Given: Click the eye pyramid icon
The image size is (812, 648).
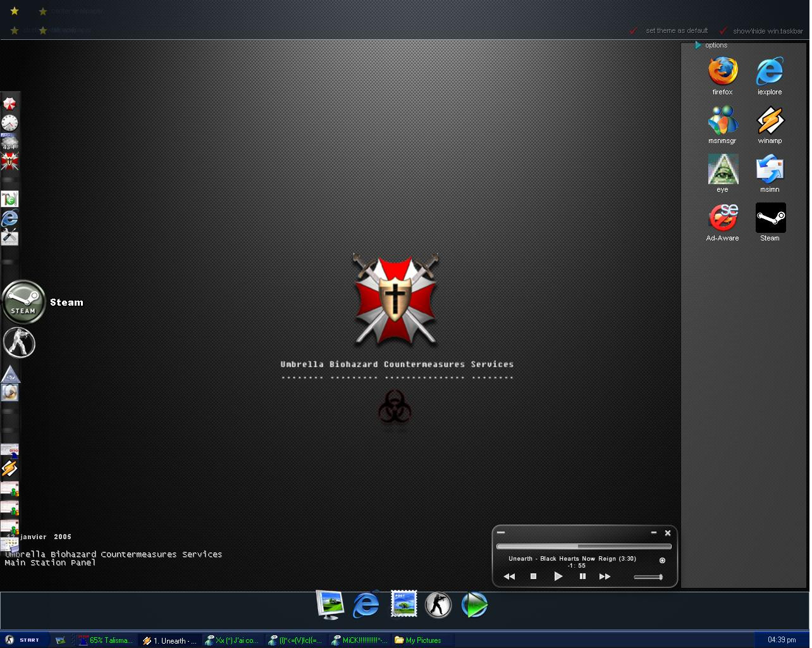Looking at the screenshot, I should pos(723,169).
